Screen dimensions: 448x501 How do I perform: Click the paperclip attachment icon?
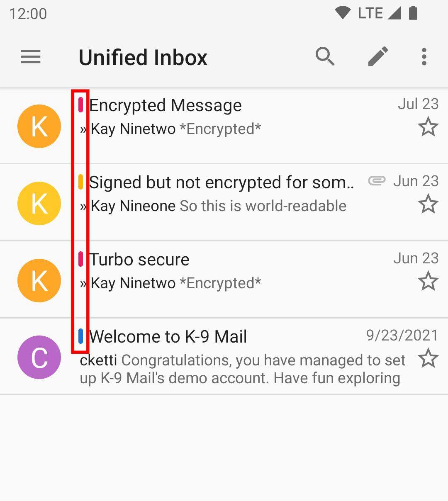pyautogui.click(x=377, y=181)
